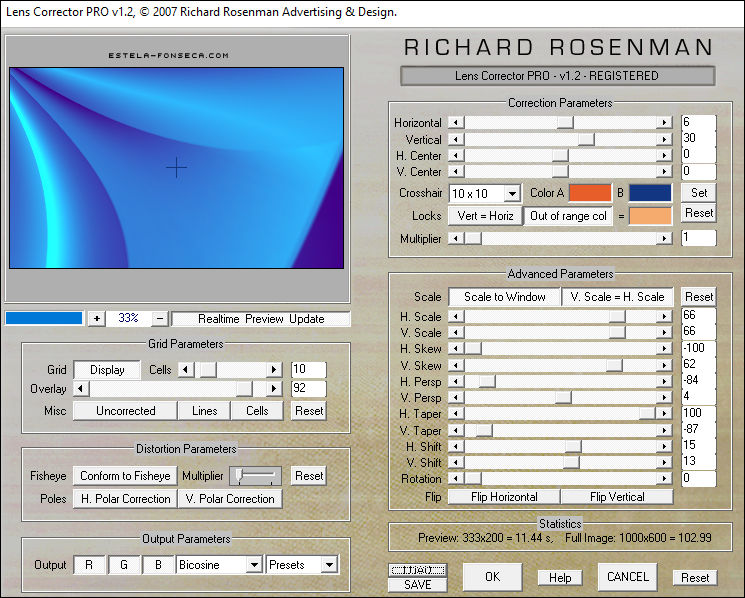Image resolution: width=745 pixels, height=598 pixels.
Task: Reset the Distortion Parameters
Action: (309, 475)
